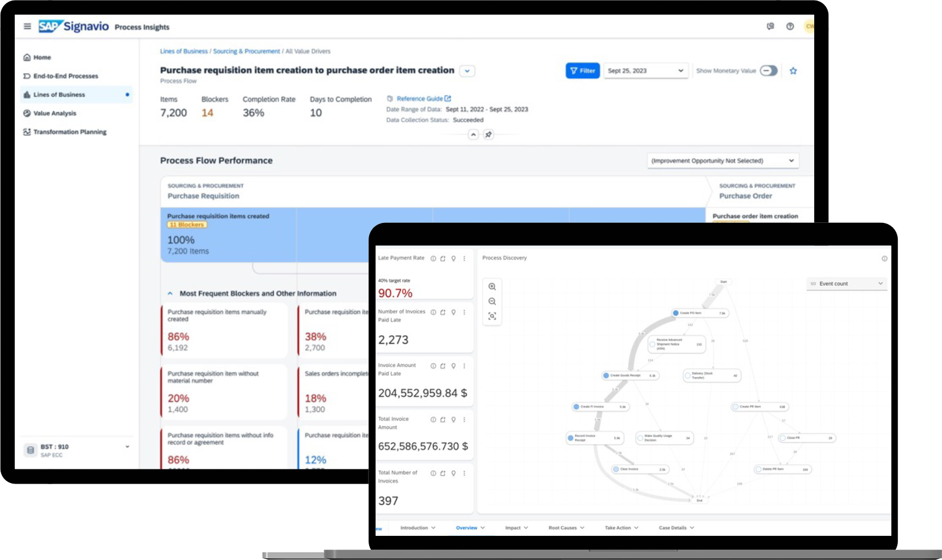Select the Home icon in the sidebar
Viewport: 942px width, 560px height.
coord(27,57)
